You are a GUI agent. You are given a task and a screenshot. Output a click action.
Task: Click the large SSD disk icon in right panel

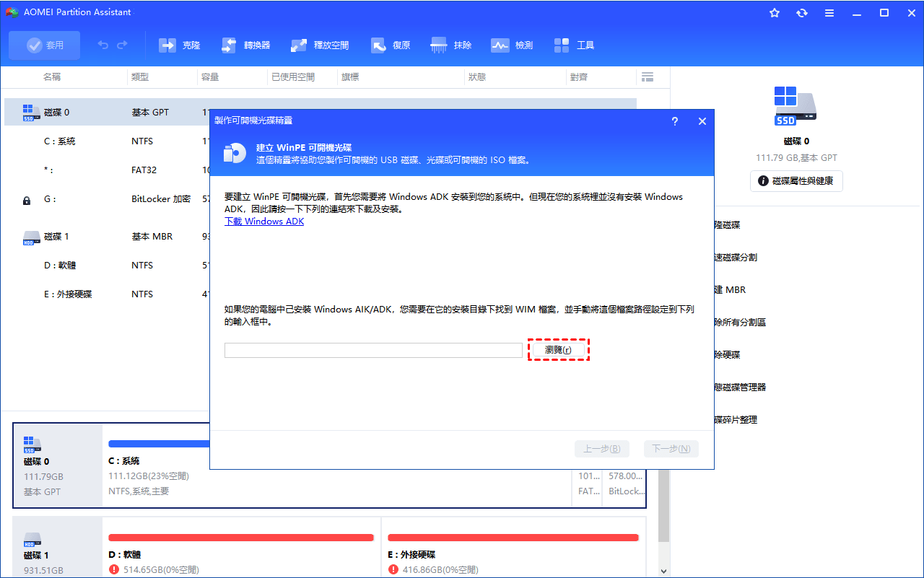point(796,106)
